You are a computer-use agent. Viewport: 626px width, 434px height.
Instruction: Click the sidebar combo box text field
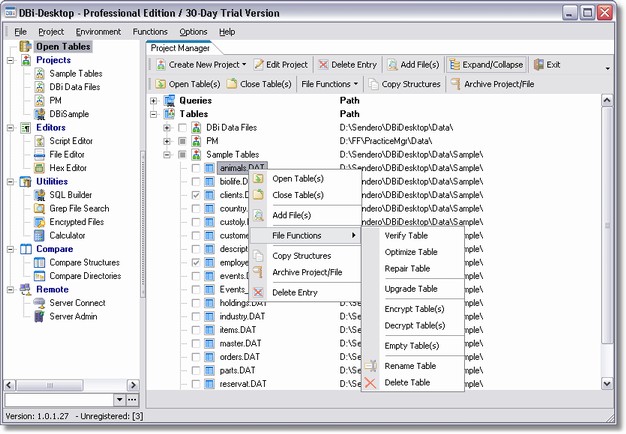(x=59, y=399)
